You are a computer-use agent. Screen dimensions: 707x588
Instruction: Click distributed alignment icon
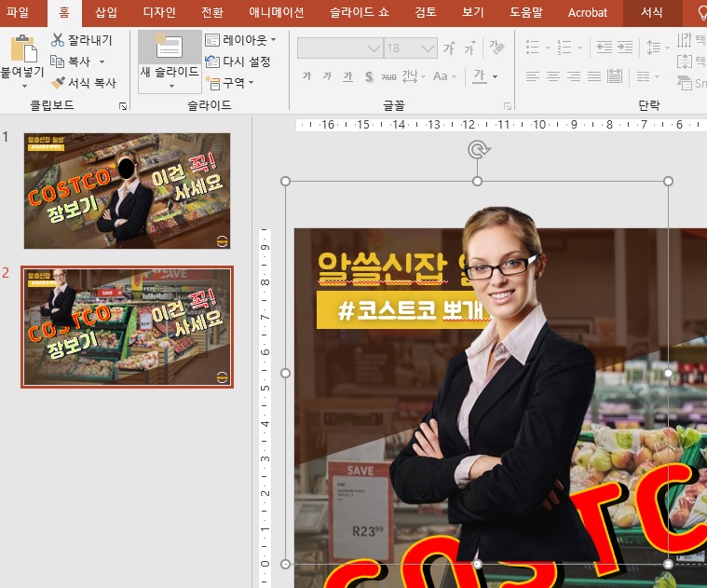pos(615,76)
